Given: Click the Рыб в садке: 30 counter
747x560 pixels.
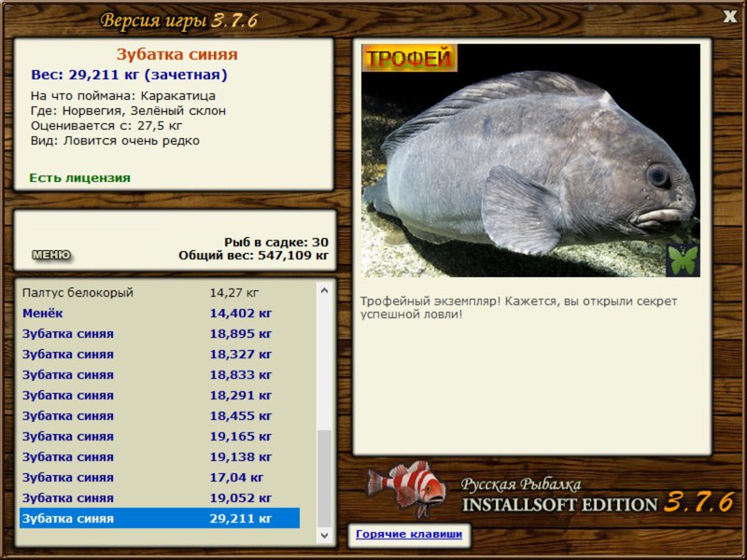Looking at the screenshot, I should tap(276, 242).
